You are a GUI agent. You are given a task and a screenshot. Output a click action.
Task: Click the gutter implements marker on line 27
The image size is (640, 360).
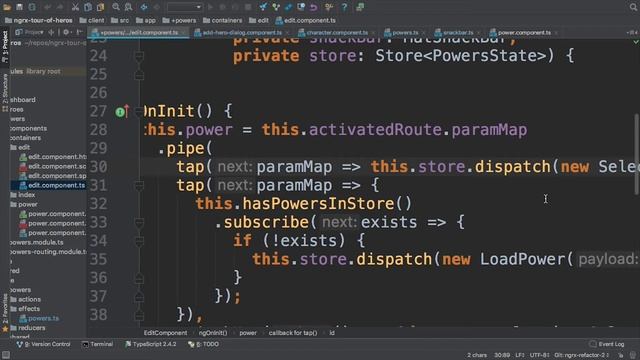coord(122,111)
